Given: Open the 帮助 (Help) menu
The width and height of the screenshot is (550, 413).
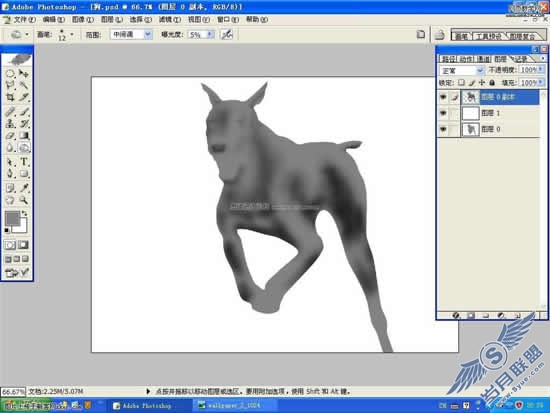Looking at the screenshot, I should click(x=257, y=20).
